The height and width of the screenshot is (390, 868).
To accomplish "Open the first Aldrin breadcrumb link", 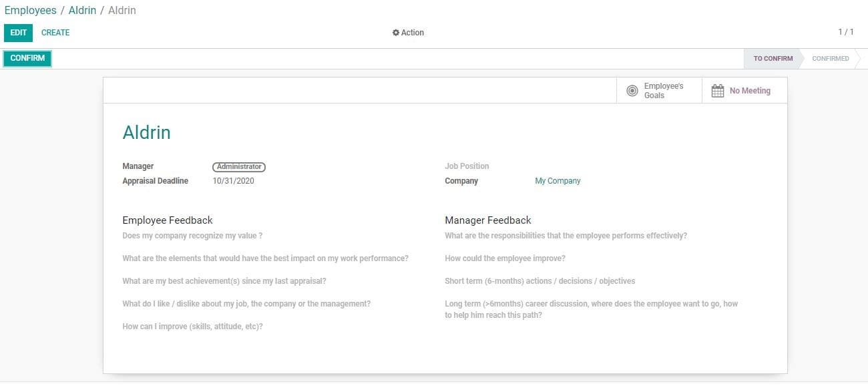I will click(x=82, y=11).
